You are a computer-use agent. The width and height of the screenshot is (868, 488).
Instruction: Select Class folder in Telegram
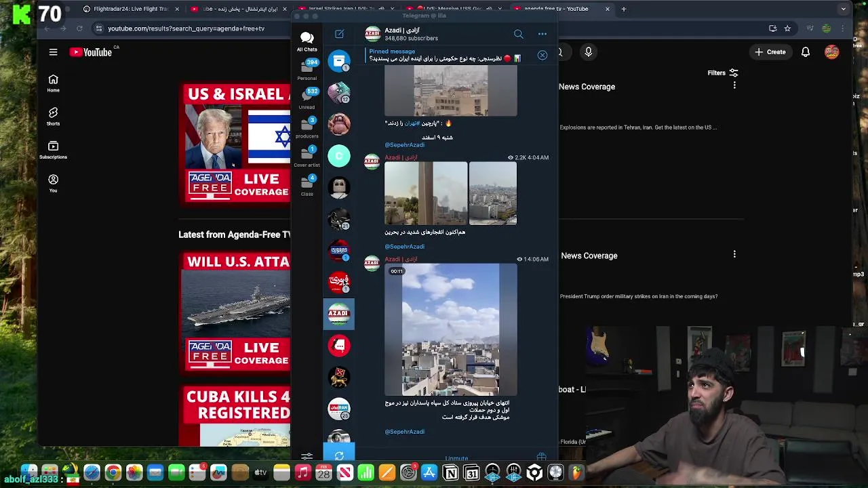pos(307,185)
